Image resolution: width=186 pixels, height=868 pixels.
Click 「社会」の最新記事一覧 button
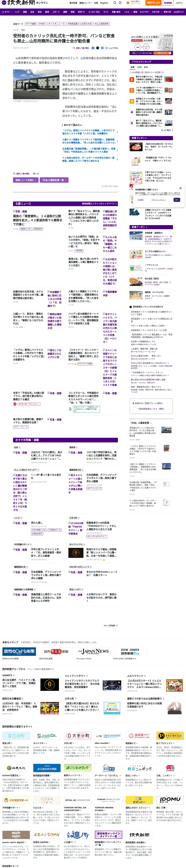pyautogui.click(x=54, y=180)
